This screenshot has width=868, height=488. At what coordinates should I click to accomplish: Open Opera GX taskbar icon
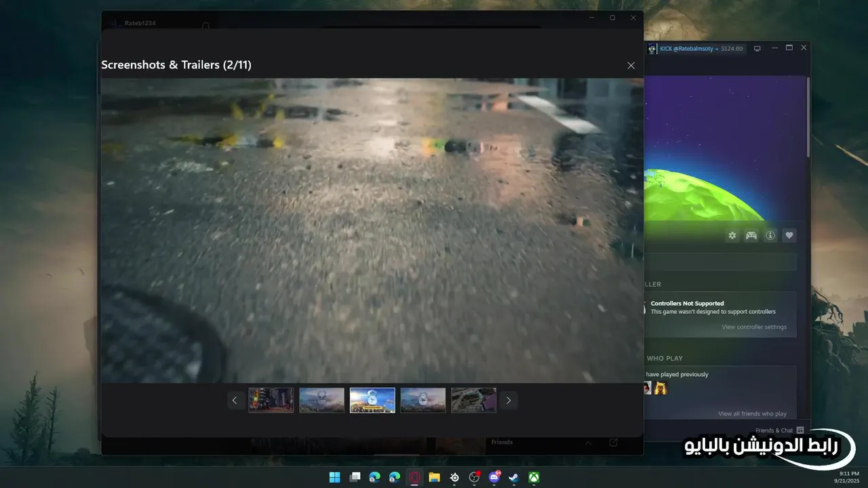(x=414, y=477)
